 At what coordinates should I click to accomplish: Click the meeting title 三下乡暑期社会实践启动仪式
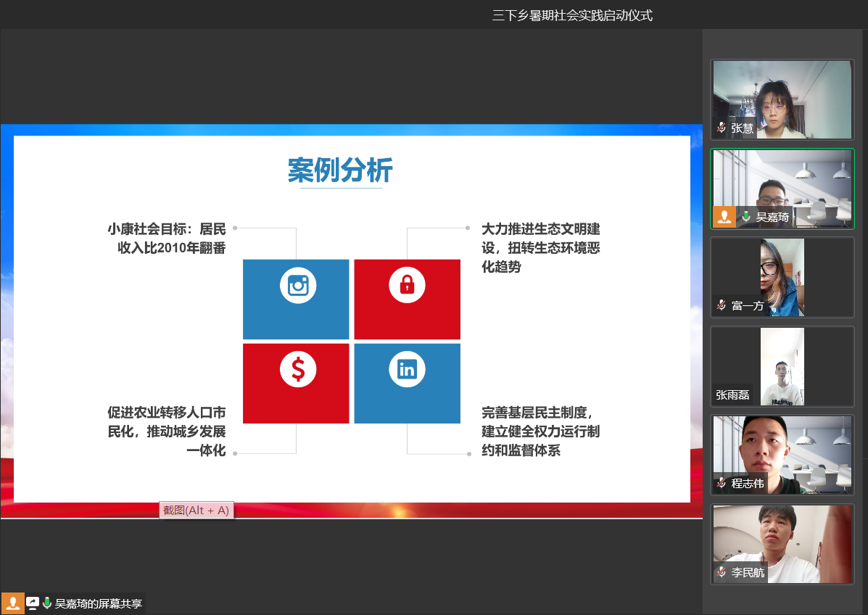pos(572,15)
